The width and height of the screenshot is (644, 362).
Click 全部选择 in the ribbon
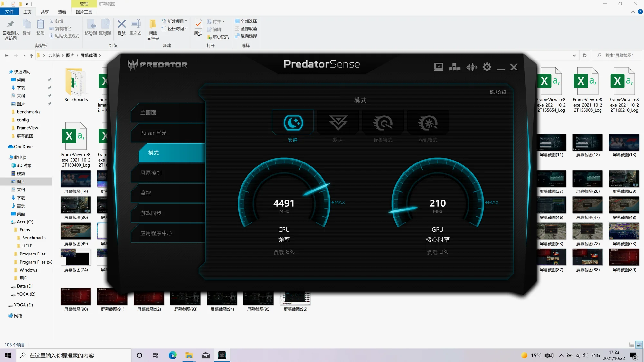246,21
